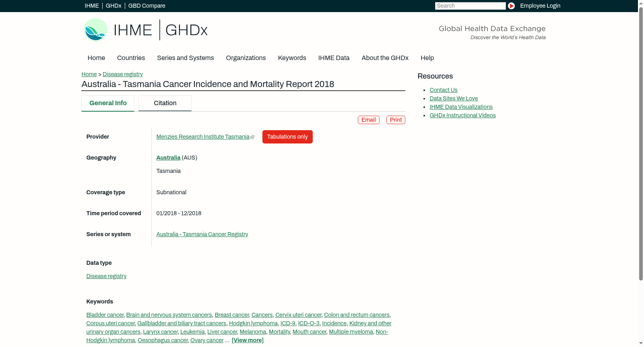Open the Melanoma keyword link
This screenshot has width=644, height=347.
253,332
